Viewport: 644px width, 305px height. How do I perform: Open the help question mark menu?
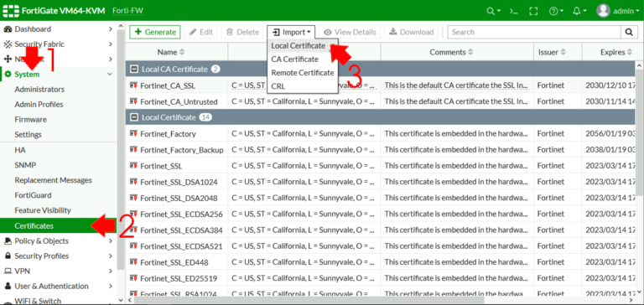coord(556,11)
